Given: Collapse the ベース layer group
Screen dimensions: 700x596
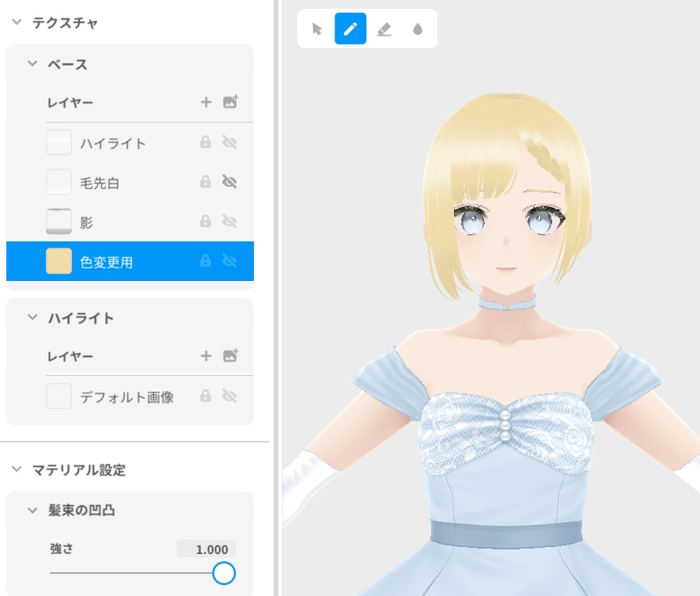Looking at the screenshot, I should tap(30, 64).
